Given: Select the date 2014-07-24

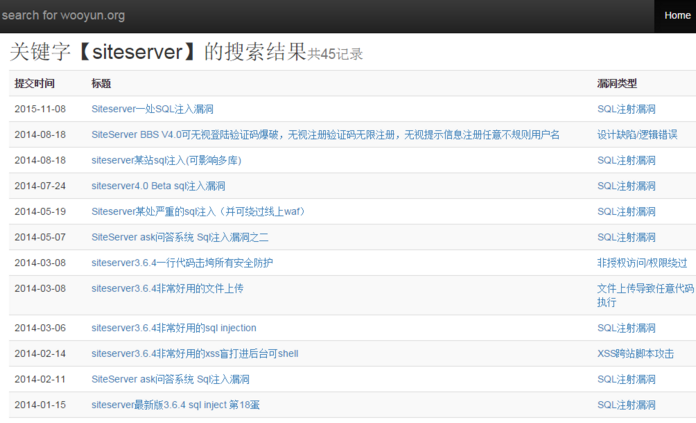Looking at the screenshot, I should click(x=40, y=186).
